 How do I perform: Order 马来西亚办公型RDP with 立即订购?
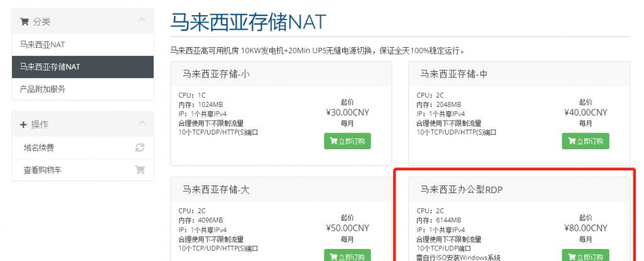click(x=586, y=255)
